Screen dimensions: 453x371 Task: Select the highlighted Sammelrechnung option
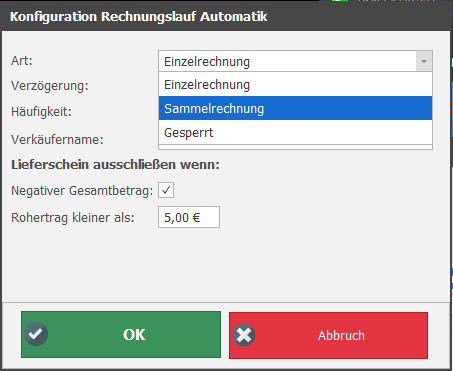coord(295,108)
